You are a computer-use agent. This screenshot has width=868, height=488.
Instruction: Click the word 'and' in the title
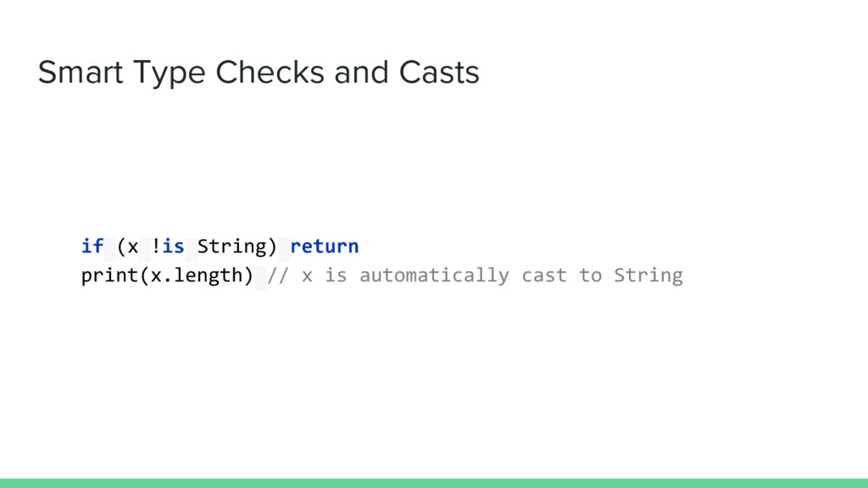361,73
